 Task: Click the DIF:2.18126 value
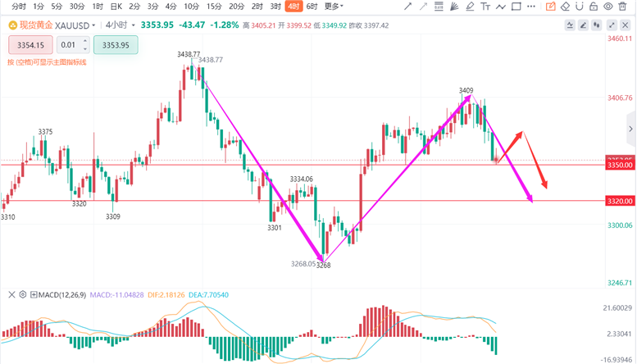[166, 295]
